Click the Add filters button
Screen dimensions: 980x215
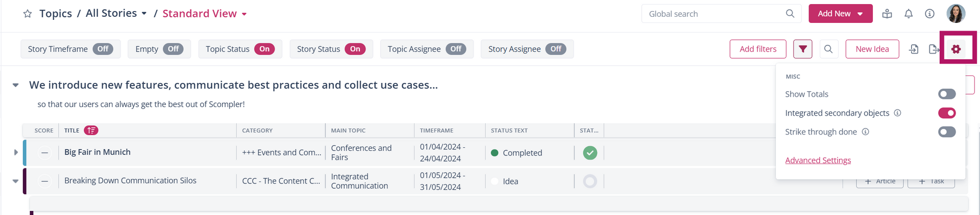[758, 49]
